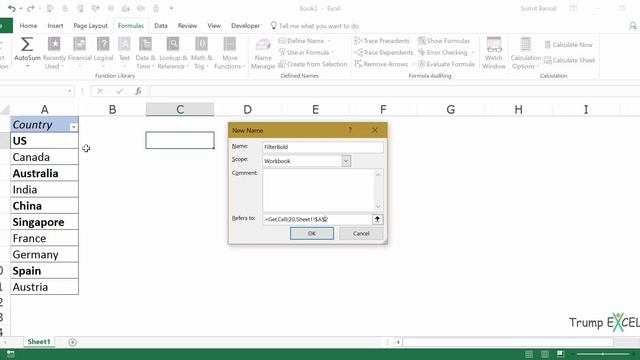Click the formula bar enter checkmark

(119, 91)
